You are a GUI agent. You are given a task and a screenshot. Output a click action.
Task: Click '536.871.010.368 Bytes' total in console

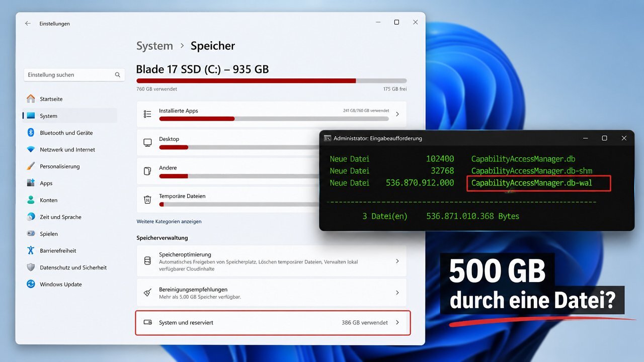(x=472, y=216)
